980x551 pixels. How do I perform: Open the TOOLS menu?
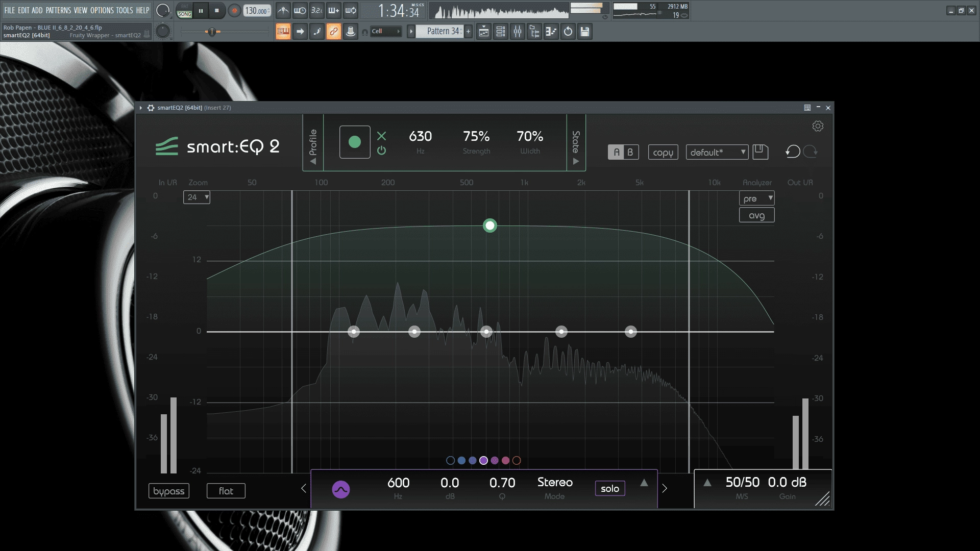pyautogui.click(x=124, y=10)
